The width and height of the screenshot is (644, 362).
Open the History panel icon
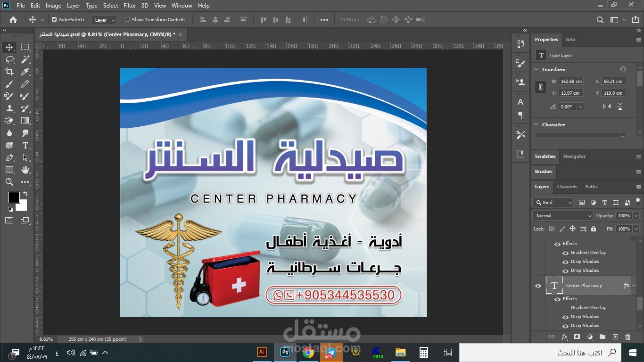point(521,44)
